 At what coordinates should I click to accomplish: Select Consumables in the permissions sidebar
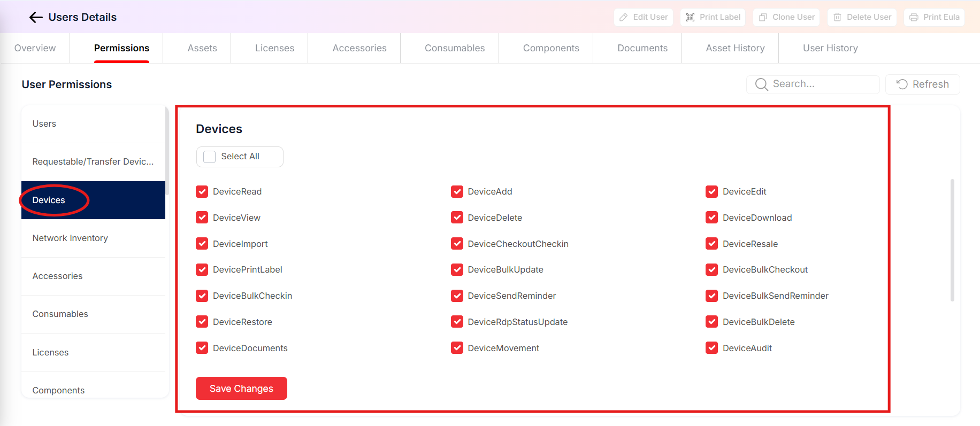(x=93, y=314)
